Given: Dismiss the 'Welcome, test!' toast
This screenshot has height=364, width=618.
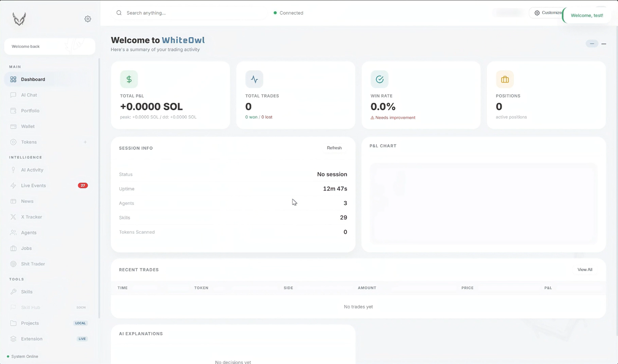Looking at the screenshot, I should click(587, 16).
